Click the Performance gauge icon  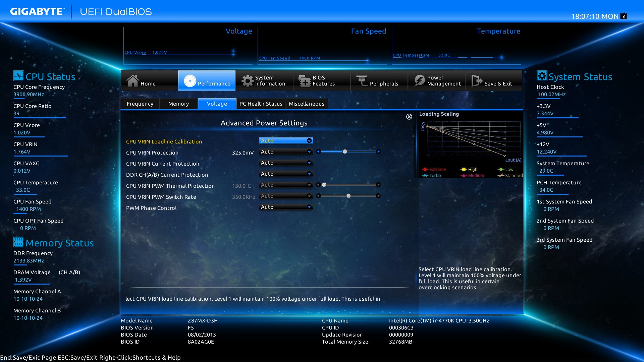click(x=190, y=81)
